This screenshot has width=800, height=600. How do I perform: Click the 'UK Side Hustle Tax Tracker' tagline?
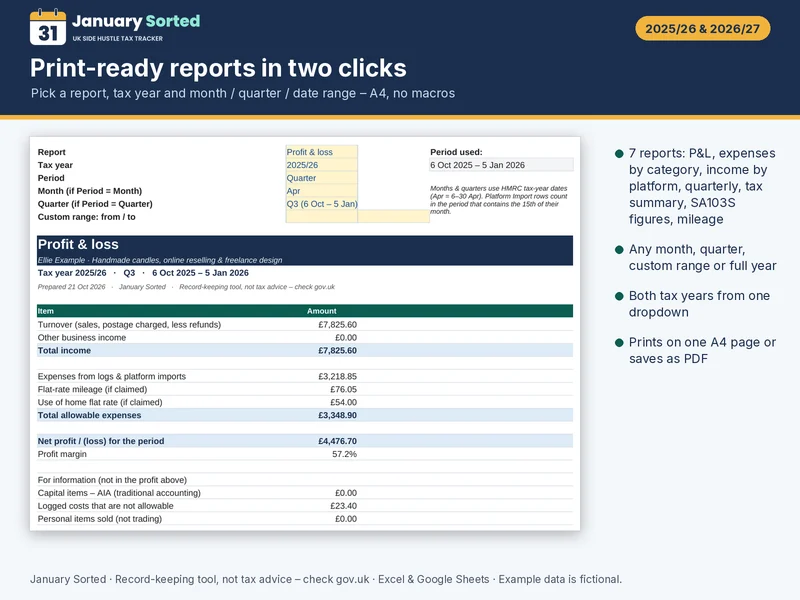118,38
